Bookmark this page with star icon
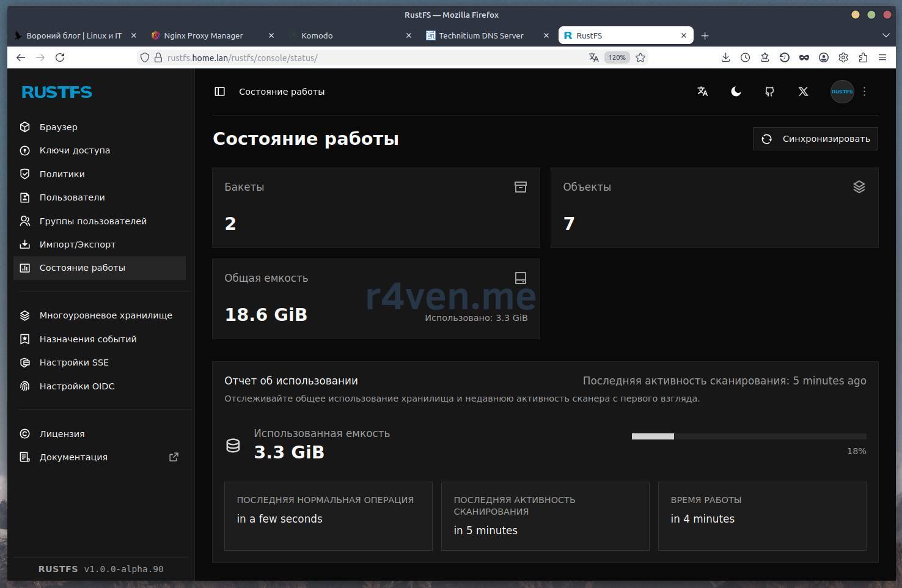Viewport: 902px width, 588px height. click(x=640, y=57)
